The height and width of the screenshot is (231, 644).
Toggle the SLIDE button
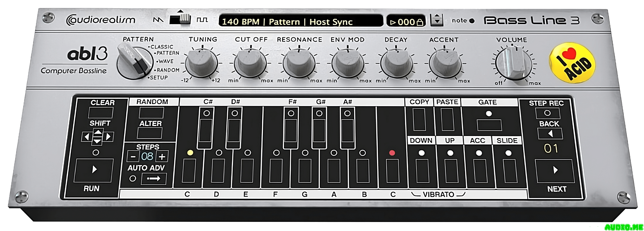tap(510, 171)
